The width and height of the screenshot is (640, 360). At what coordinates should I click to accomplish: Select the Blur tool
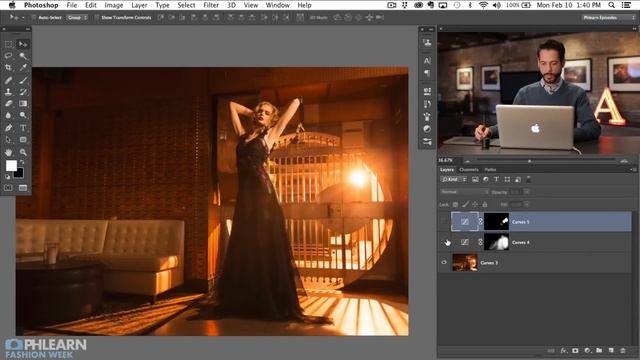coord(9,116)
